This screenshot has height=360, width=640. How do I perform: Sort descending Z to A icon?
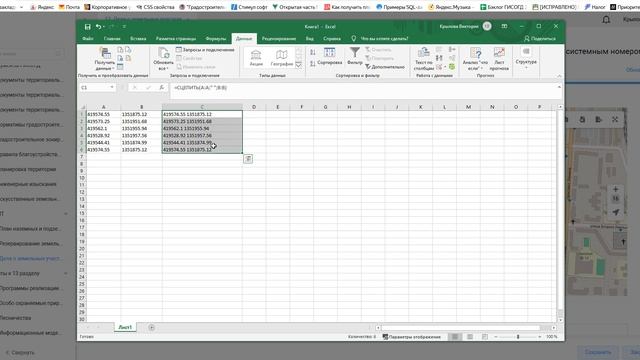point(313,63)
